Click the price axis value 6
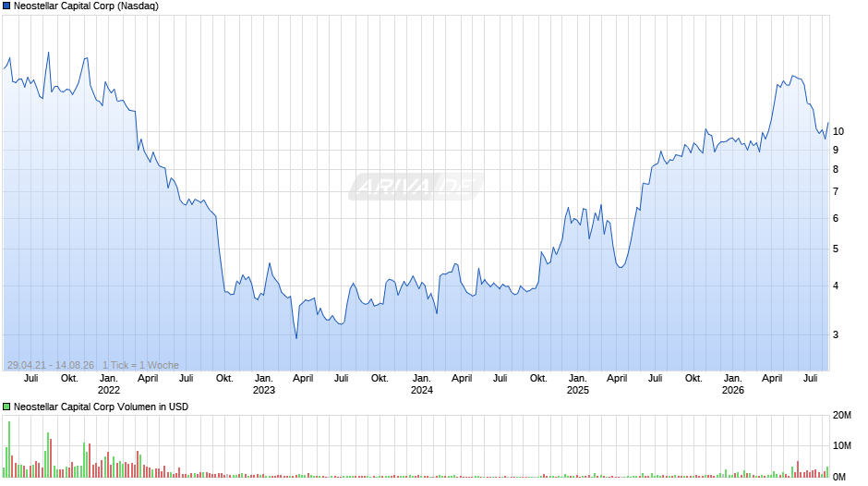Viewport: 868px width, 486px height. tap(836, 218)
